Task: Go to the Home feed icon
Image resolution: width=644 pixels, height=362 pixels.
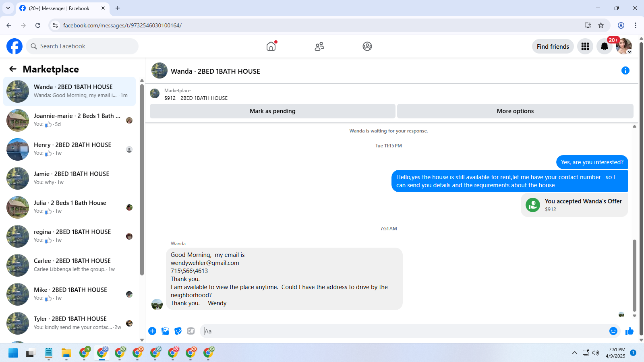Action: (x=271, y=46)
